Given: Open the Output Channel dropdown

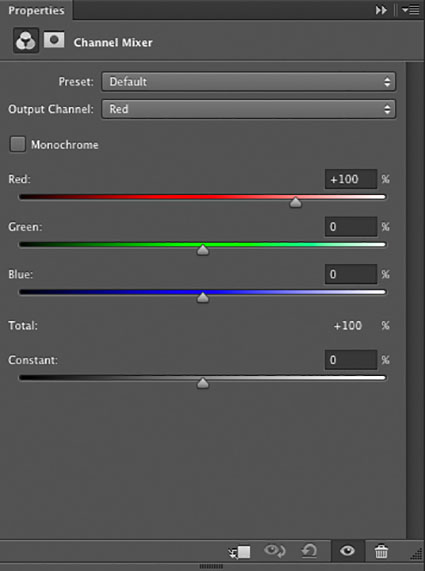Looking at the screenshot, I should (248, 109).
